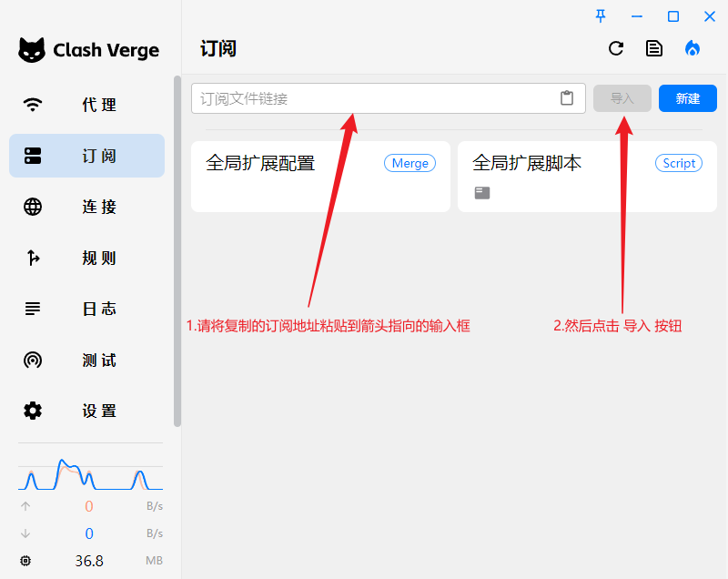Open the 全局扩展脚本 card

587,177
